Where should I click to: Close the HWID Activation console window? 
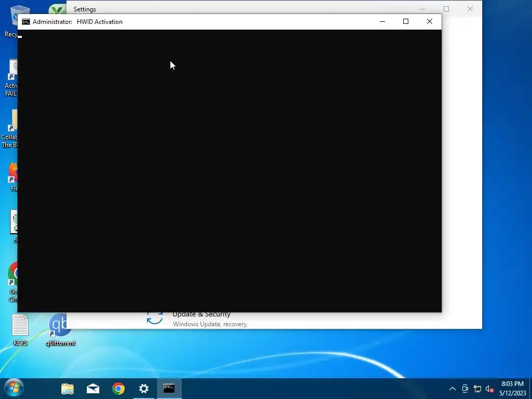(430, 21)
